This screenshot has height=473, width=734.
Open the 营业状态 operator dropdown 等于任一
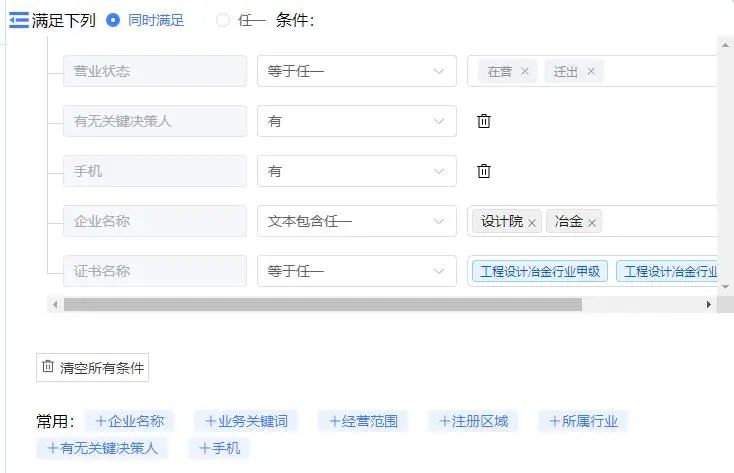[x=357, y=71]
